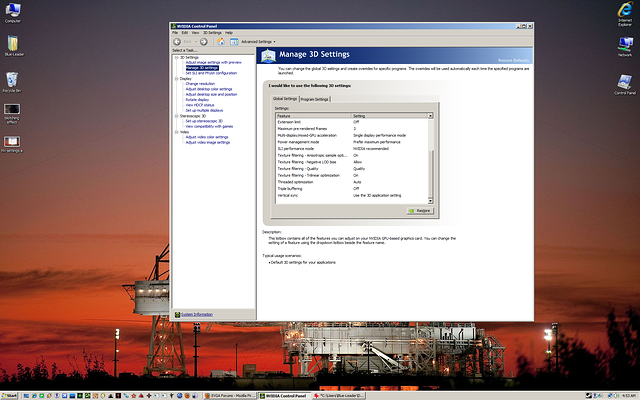Viewport: 640px width, 400px height.
Task: Open the Recycle Bin desktop icon
Action: click(x=12, y=80)
